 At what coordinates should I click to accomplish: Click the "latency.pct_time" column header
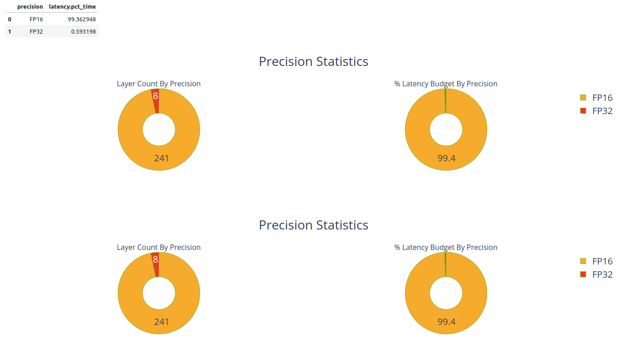pos(72,7)
